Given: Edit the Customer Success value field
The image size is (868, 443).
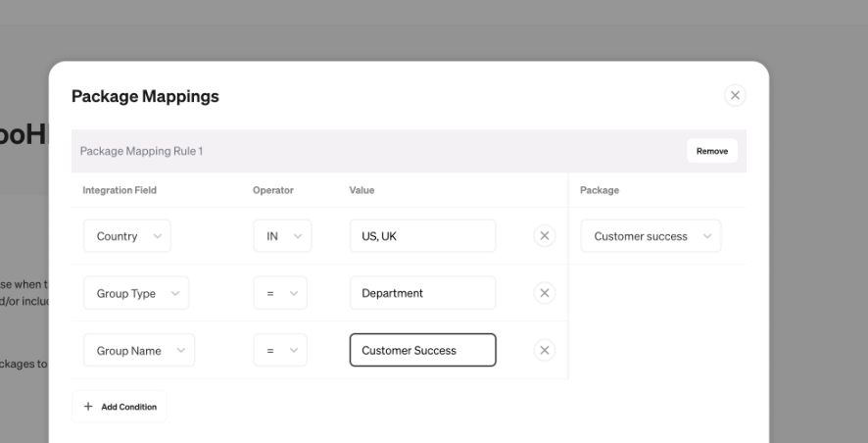Looking at the screenshot, I should (x=422, y=350).
